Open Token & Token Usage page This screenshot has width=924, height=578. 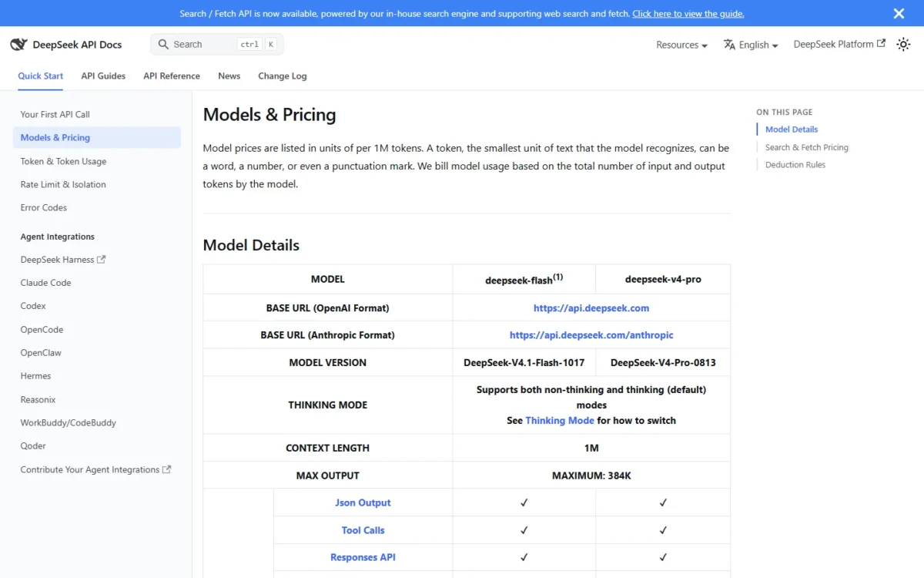click(97, 161)
